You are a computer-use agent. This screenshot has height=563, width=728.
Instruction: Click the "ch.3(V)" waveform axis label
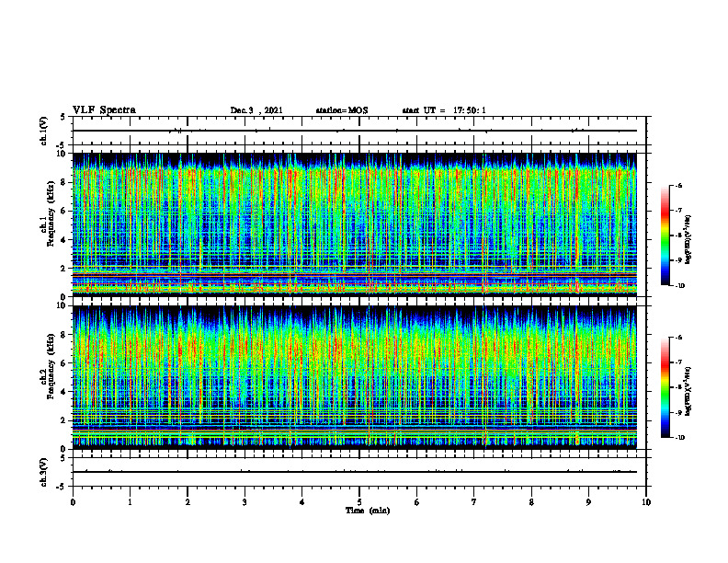click(x=43, y=472)
